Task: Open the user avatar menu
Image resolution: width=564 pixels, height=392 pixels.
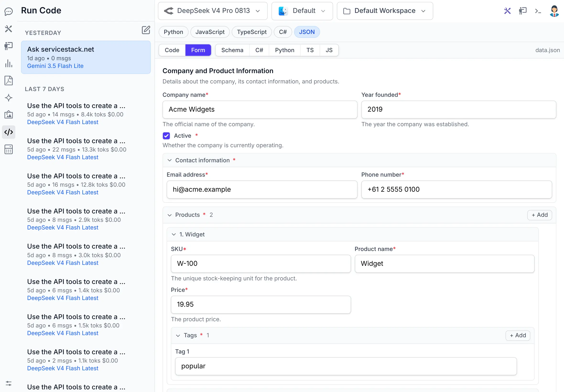Action: [x=554, y=11]
